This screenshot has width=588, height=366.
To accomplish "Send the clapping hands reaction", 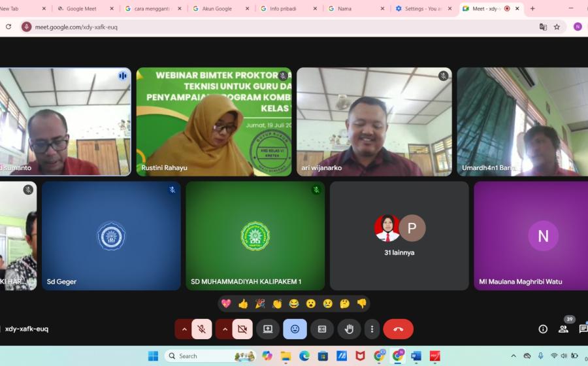I will click(x=277, y=303).
